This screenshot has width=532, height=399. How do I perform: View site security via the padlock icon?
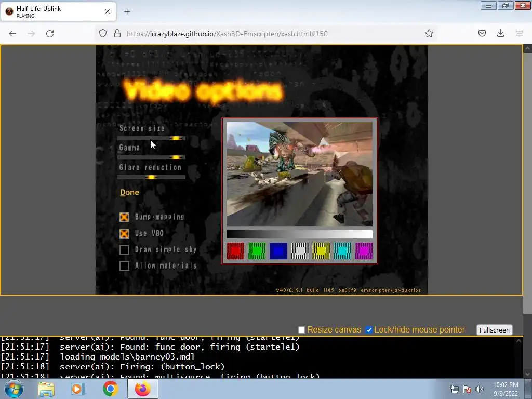pyautogui.click(x=117, y=34)
